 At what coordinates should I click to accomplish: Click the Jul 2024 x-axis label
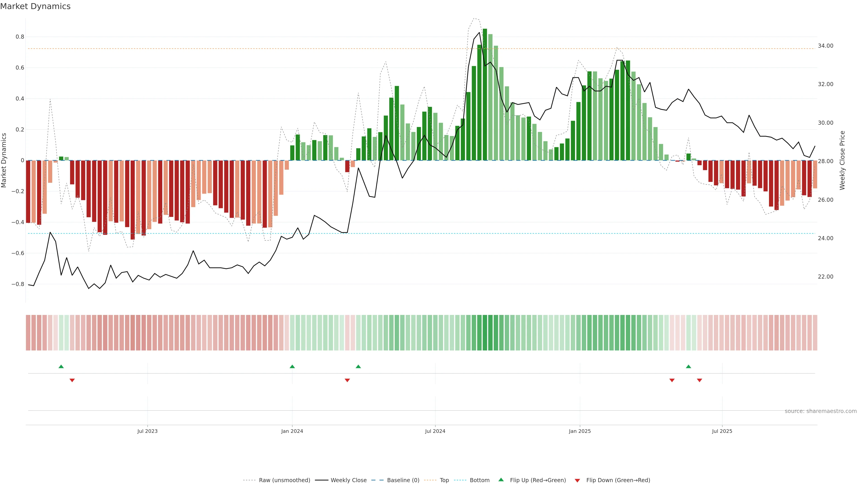[435, 431]
